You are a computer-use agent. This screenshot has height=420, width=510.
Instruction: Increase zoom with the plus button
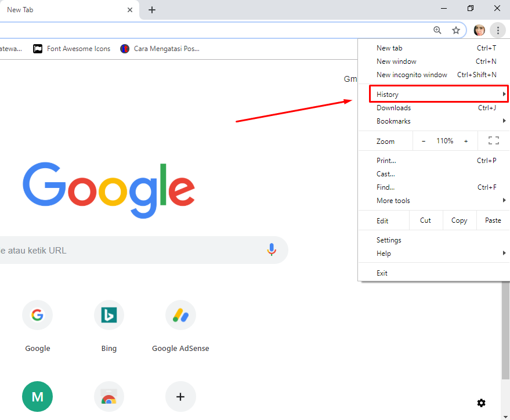point(466,140)
